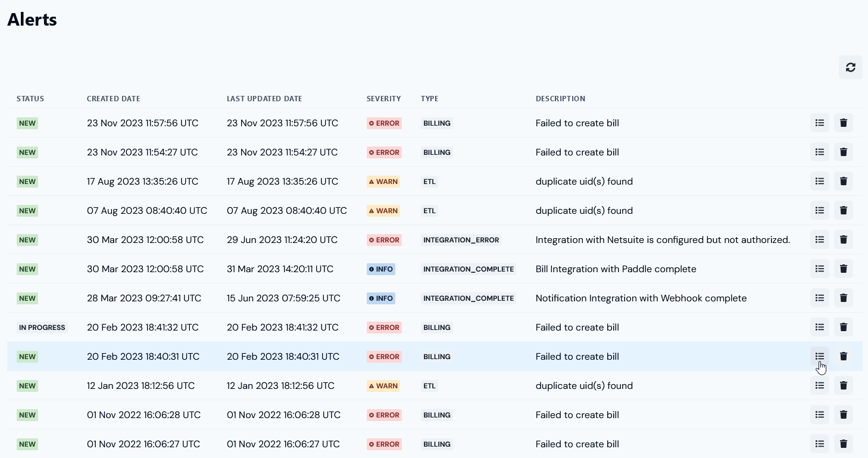The width and height of the screenshot is (868, 458).
Task: Click the INTEGRATION_ERROR type tag
Action: point(461,240)
